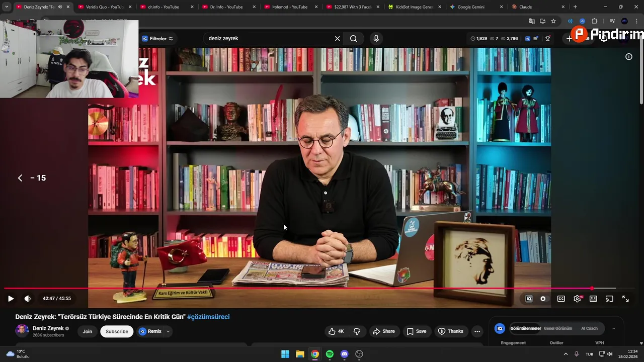Click the YouTube search magnifier button
Image resolution: width=644 pixels, height=362 pixels.
click(x=353, y=39)
